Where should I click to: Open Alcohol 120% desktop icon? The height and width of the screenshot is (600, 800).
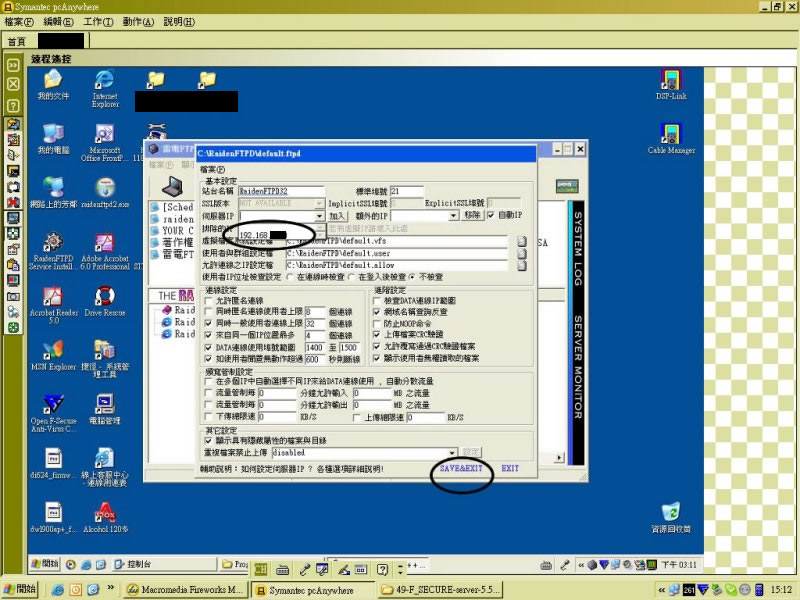(x=105, y=517)
